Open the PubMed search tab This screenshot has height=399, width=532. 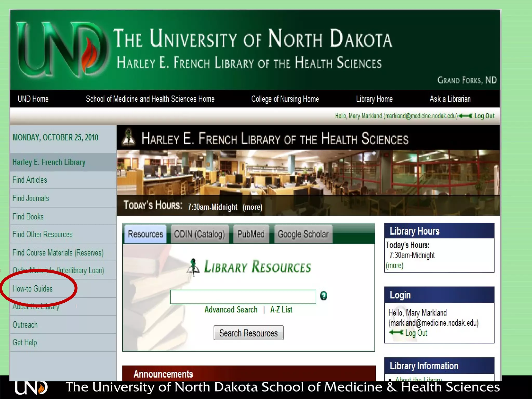251,234
